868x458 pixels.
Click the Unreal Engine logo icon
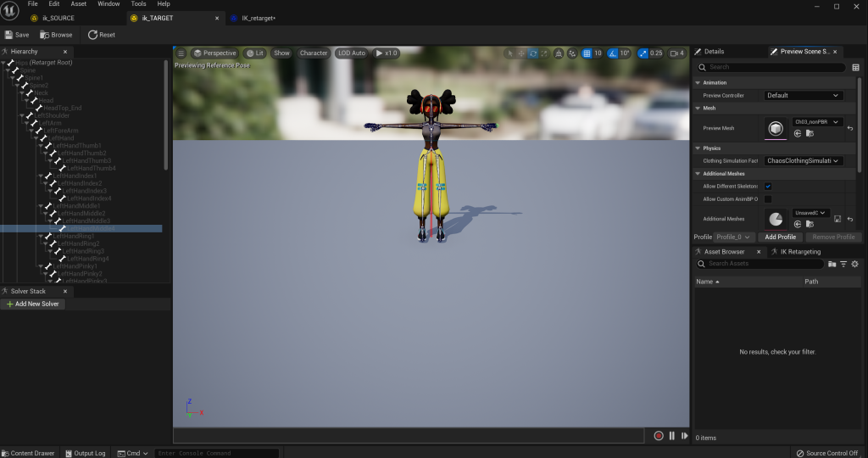pyautogui.click(x=9, y=10)
